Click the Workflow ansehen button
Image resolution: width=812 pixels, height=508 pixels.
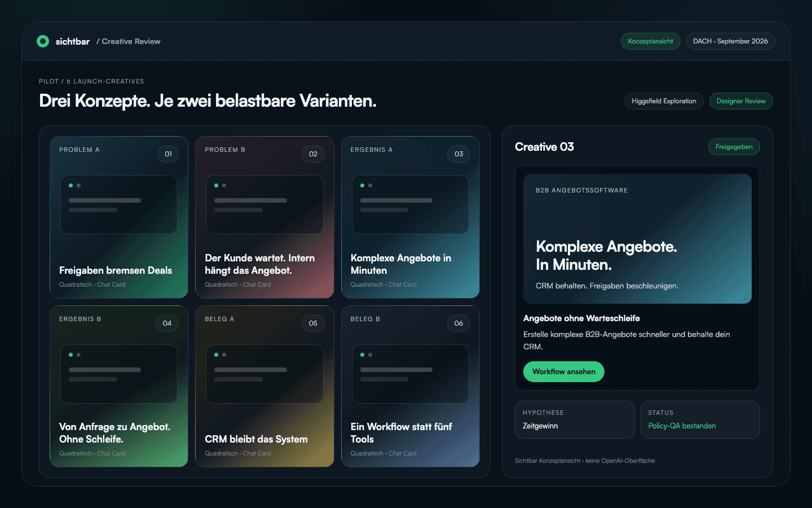(564, 371)
